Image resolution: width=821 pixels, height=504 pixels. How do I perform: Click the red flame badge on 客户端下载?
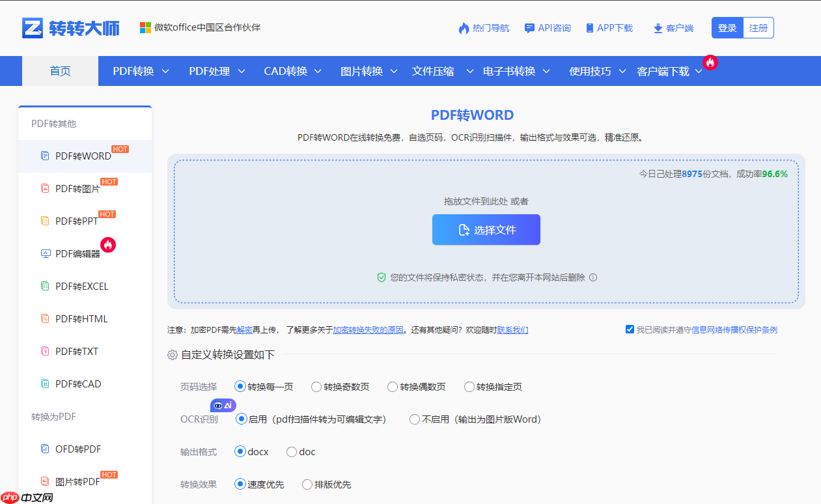tap(710, 63)
